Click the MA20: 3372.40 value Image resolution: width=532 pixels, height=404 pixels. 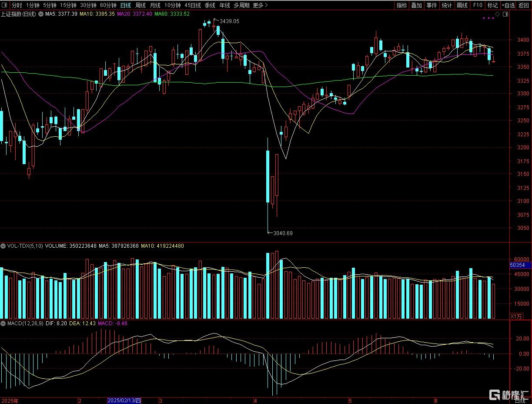[135, 14]
